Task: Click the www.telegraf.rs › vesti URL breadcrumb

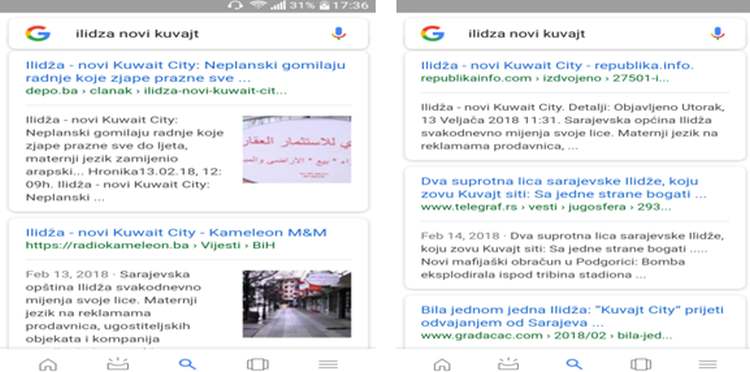Action: tap(546, 207)
